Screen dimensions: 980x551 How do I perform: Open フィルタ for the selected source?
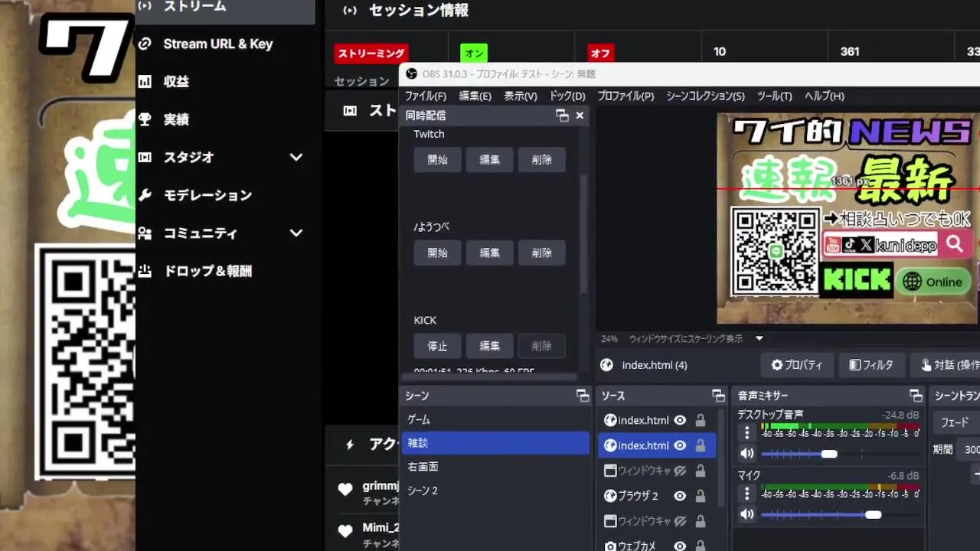(x=871, y=365)
